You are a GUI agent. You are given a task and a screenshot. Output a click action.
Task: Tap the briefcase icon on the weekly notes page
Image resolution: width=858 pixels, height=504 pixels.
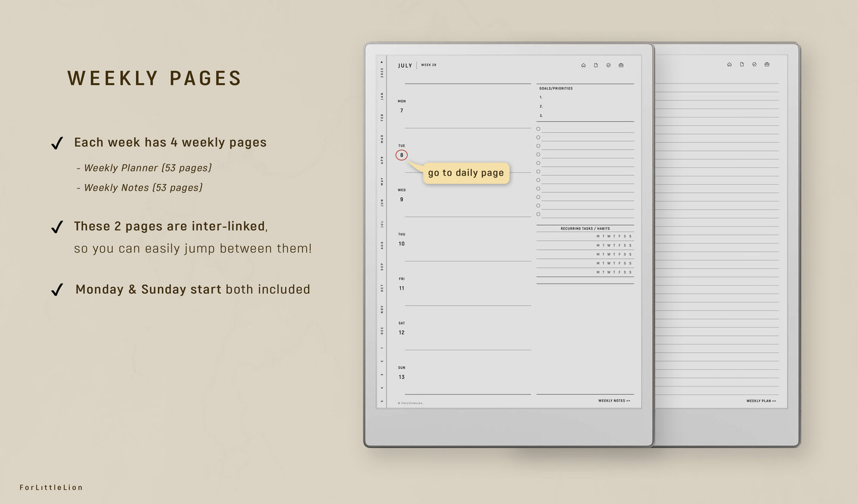coord(767,64)
